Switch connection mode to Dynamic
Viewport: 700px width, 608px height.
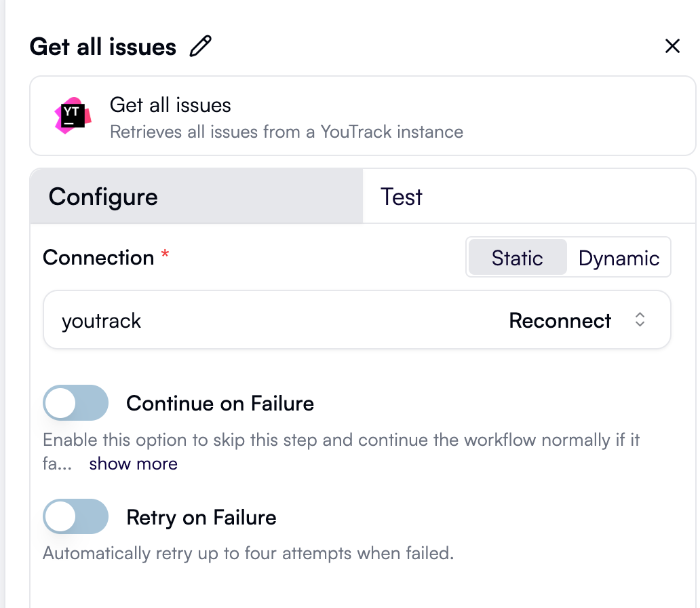[619, 258]
